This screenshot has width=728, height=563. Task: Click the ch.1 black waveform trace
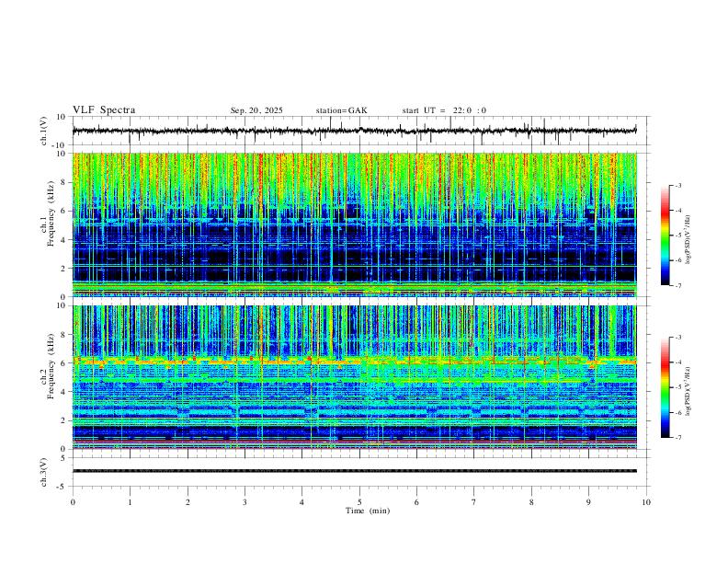tap(354, 131)
